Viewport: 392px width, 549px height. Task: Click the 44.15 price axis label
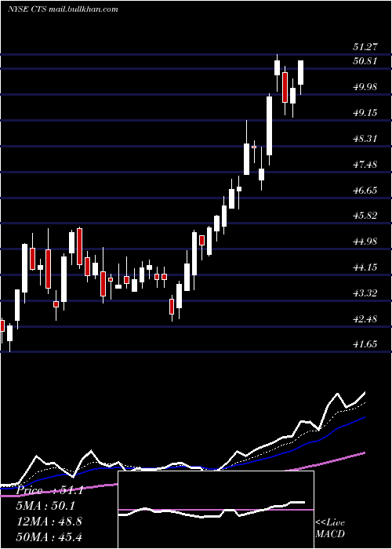coord(365,267)
